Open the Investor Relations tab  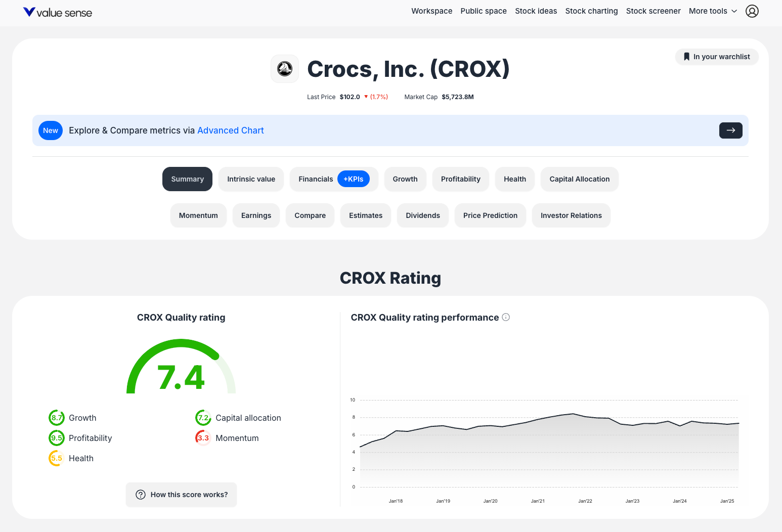571,215
